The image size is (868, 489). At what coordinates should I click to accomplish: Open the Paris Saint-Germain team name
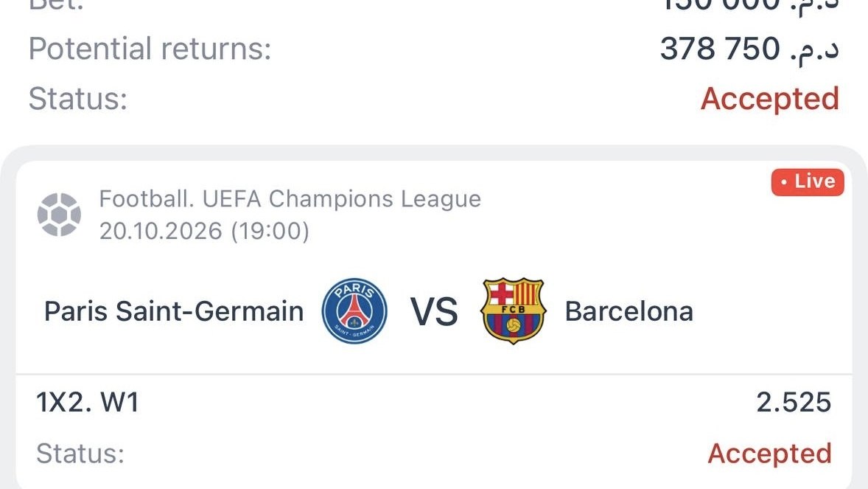tap(174, 311)
